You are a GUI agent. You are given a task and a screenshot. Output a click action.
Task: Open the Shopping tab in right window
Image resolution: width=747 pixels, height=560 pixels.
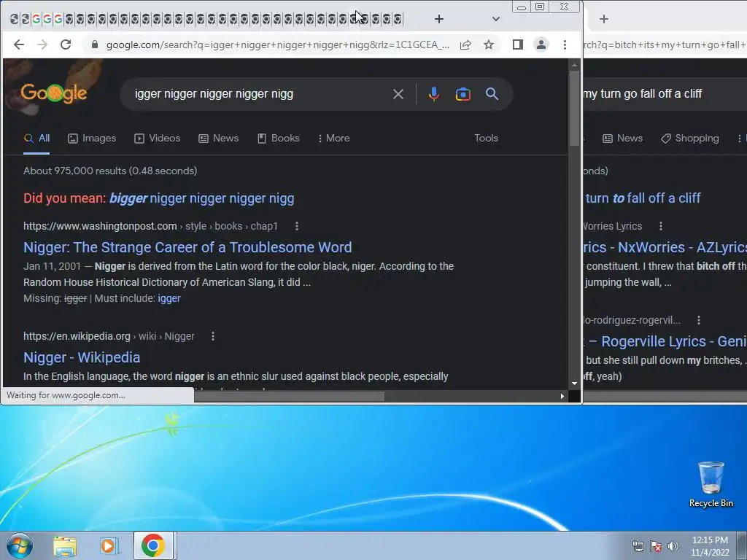[690, 138]
